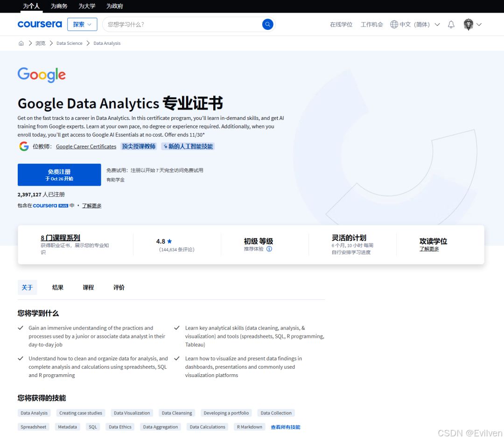Select the 为政府 top tab
This screenshot has width=504, height=441.
[x=114, y=6]
